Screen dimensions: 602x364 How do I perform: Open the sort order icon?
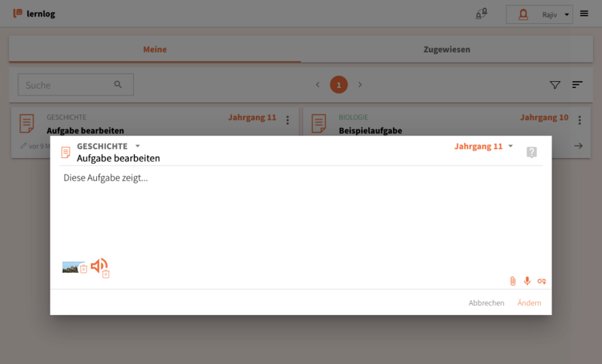(x=577, y=85)
